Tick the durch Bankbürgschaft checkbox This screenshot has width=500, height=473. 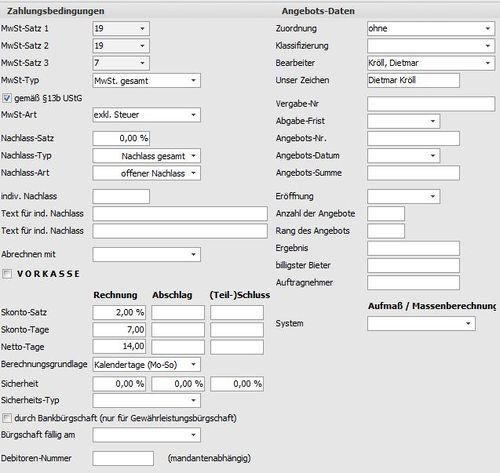[x=7, y=418]
